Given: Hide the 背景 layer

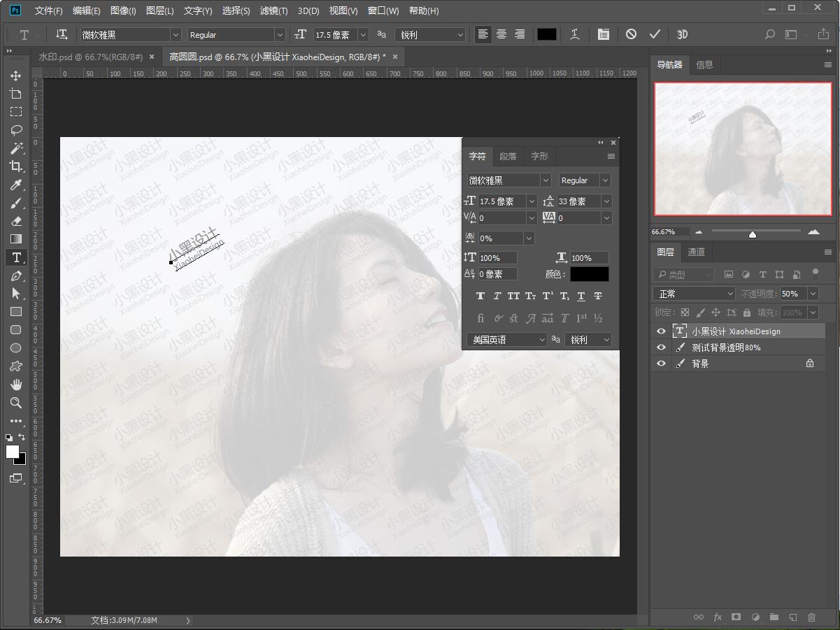Looking at the screenshot, I should point(661,364).
